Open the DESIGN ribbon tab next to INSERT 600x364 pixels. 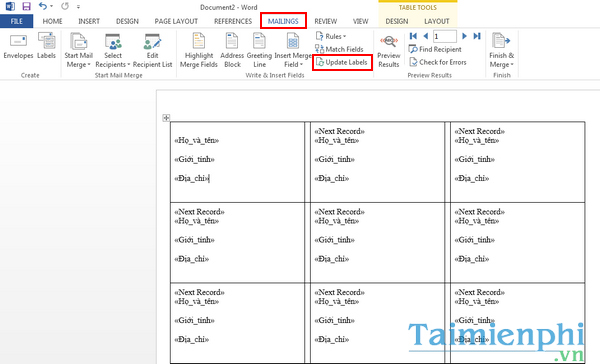[127, 21]
